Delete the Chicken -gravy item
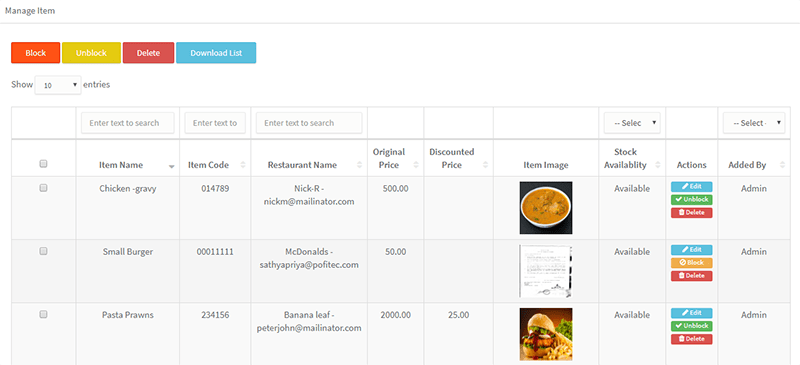This screenshot has width=800, height=365. (x=691, y=213)
